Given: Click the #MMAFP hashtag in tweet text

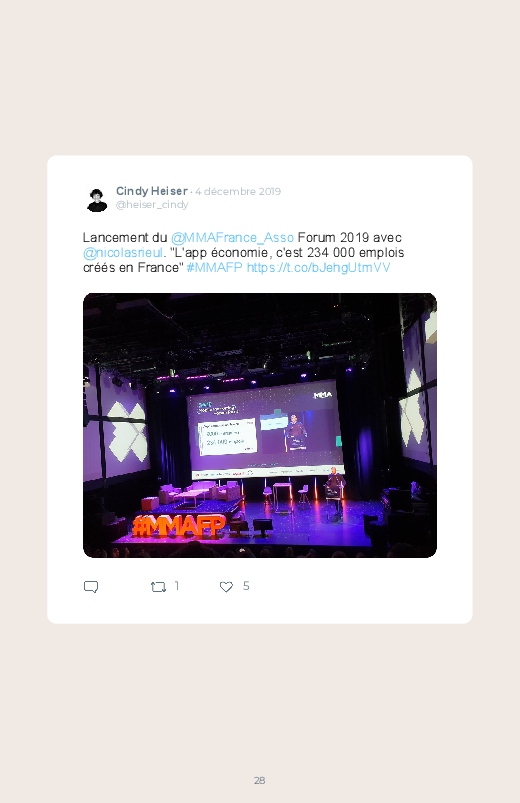Looking at the screenshot, I should [214, 267].
